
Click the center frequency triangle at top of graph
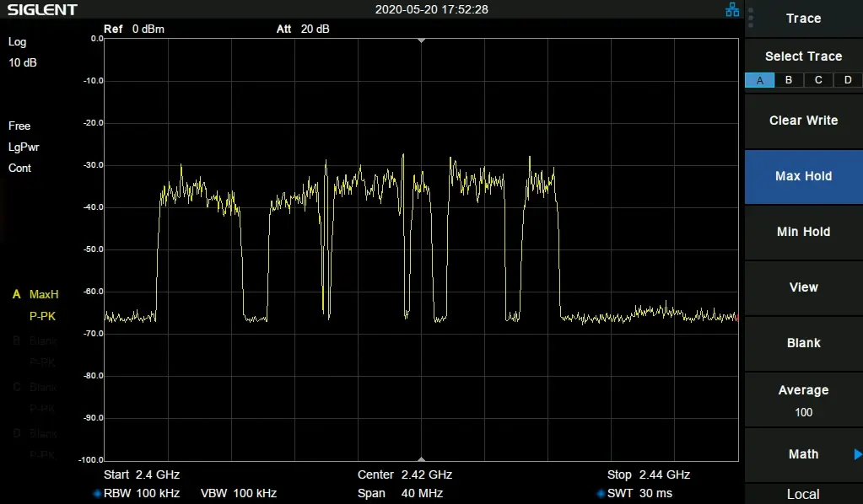click(422, 41)
